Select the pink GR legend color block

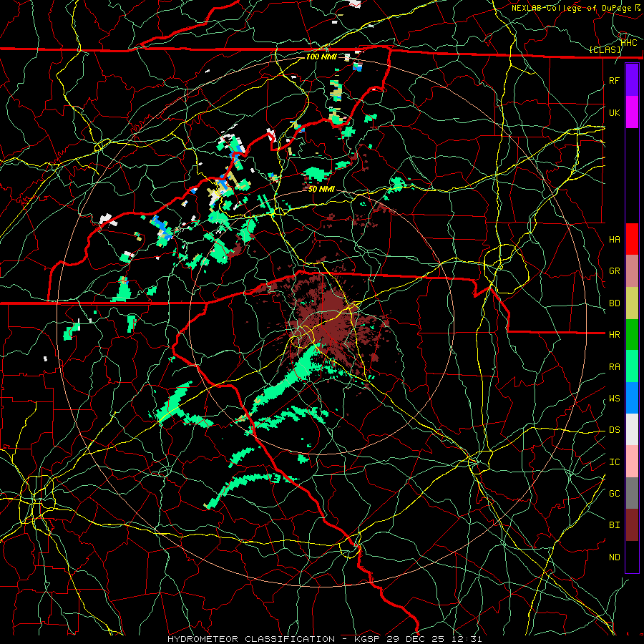click(632, 271)
